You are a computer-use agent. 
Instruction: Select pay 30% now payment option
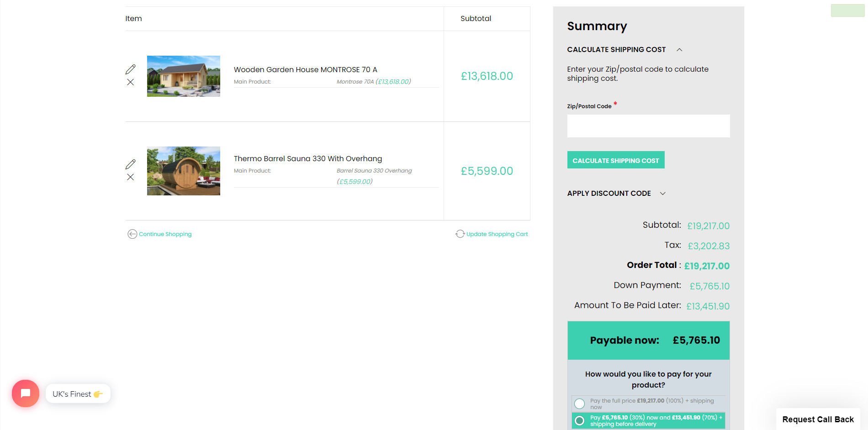(x=580, y=420)
